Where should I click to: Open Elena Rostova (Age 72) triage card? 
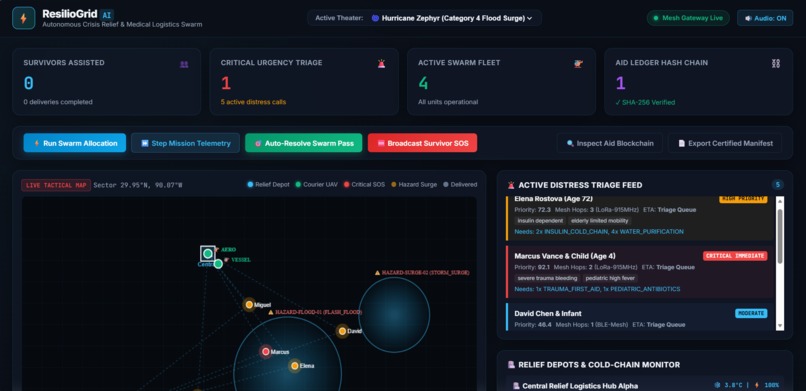[x=640, y=218]
